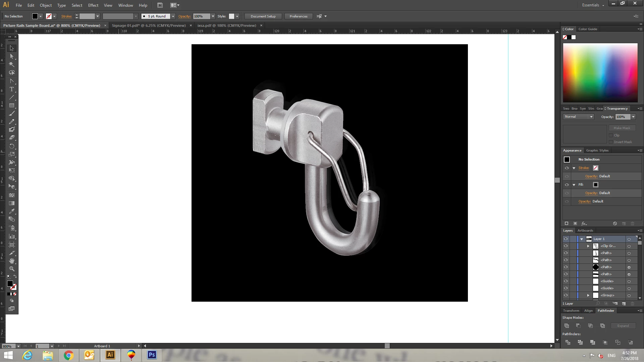
Task: Open the 5 pt. Round brush dropdown
Action: (x=173, y=16)
